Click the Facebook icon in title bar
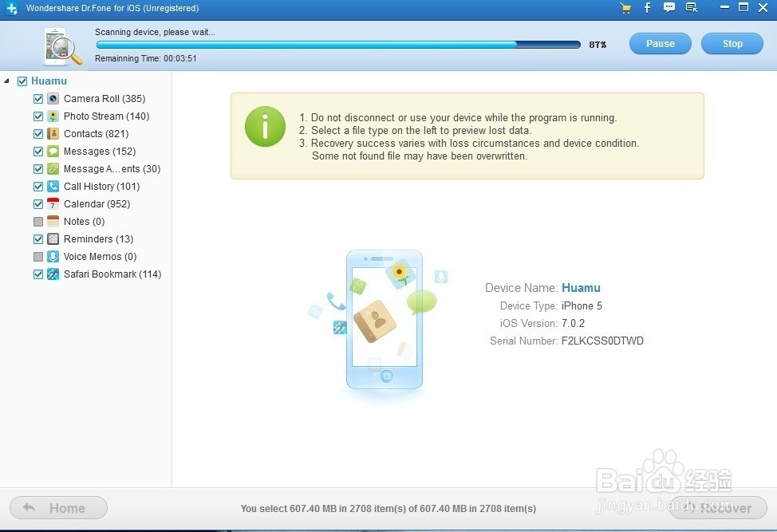This screenshot has height=532, width=777. click(647, 8)
